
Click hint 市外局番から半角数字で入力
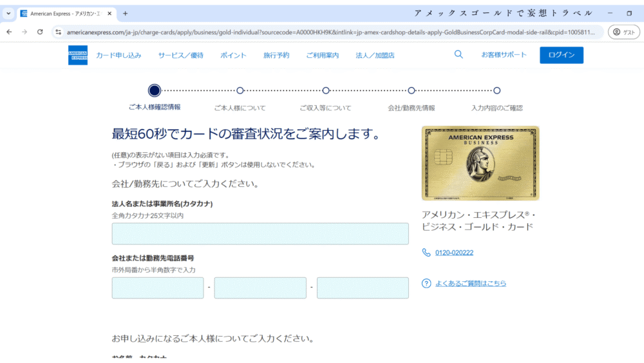(154, 270)
